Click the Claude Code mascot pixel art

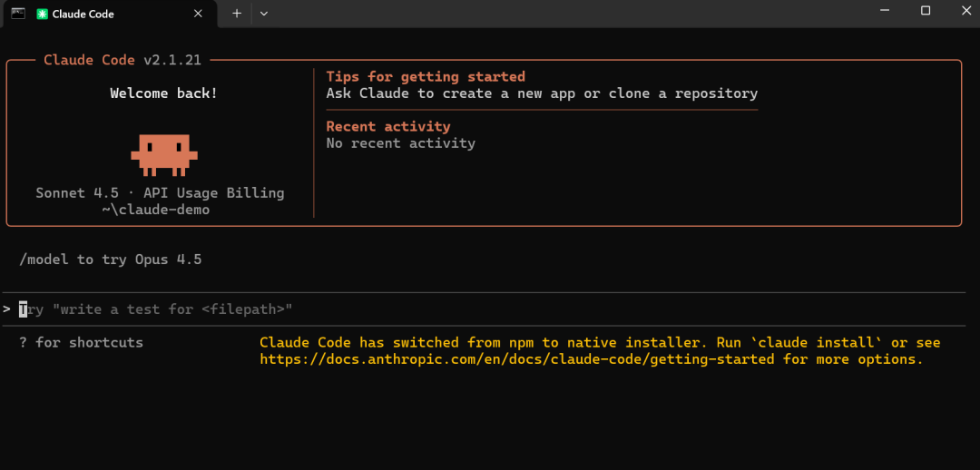tap(164, 154)
